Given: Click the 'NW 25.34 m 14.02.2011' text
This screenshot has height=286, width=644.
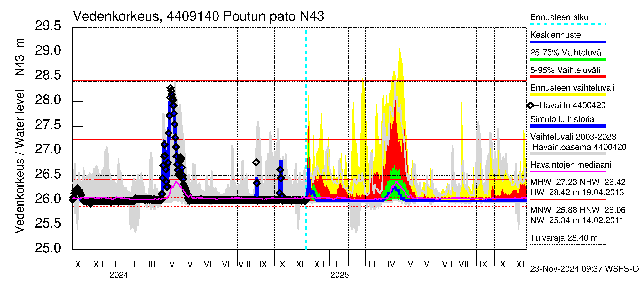Looking at the screenshot, I should [x=577, y=220].
